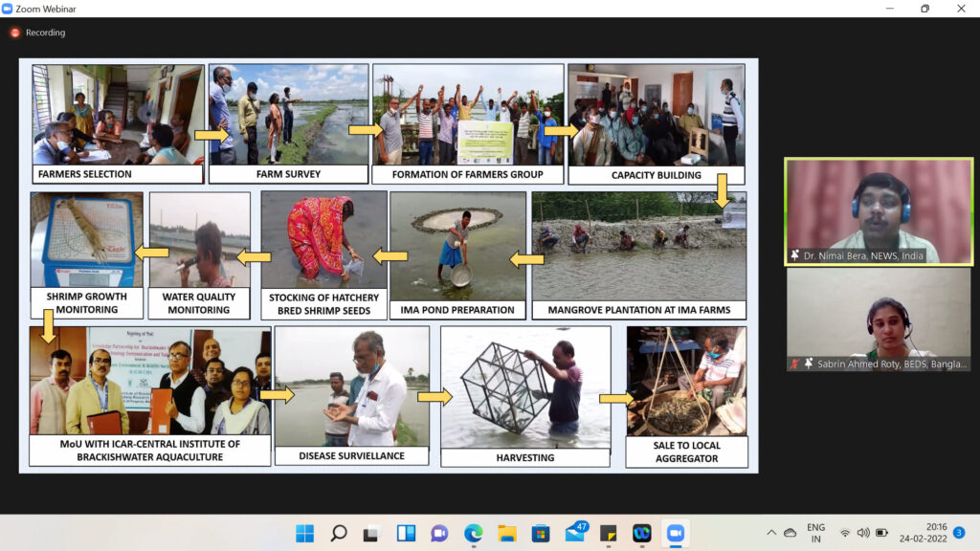The image size is (980, 551).
Task: Open the Mail app showing 47 unread
Action: pos(575,532)
